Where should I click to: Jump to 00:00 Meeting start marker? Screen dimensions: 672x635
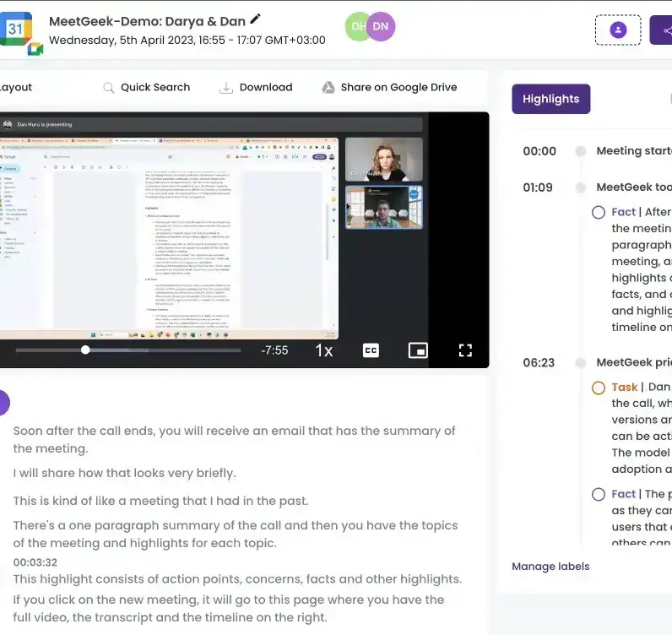click(581, 151)
